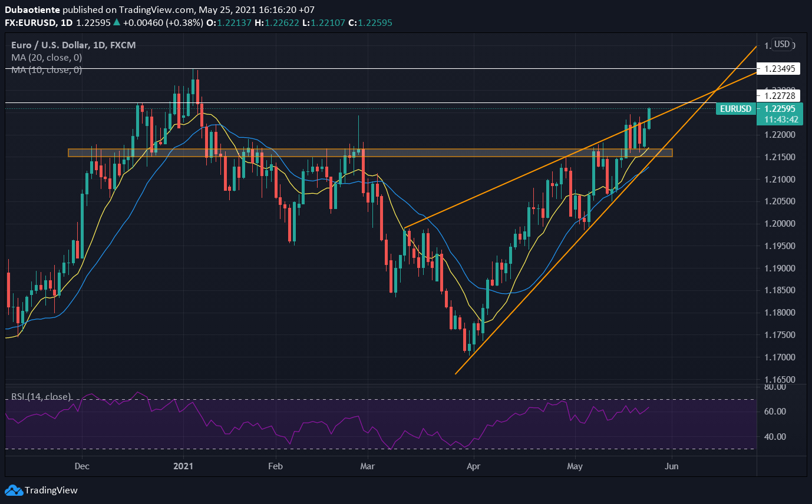Click the green EURUSD symbol tag
Viewport: 812px width, 504px height.
coord(736,109)
